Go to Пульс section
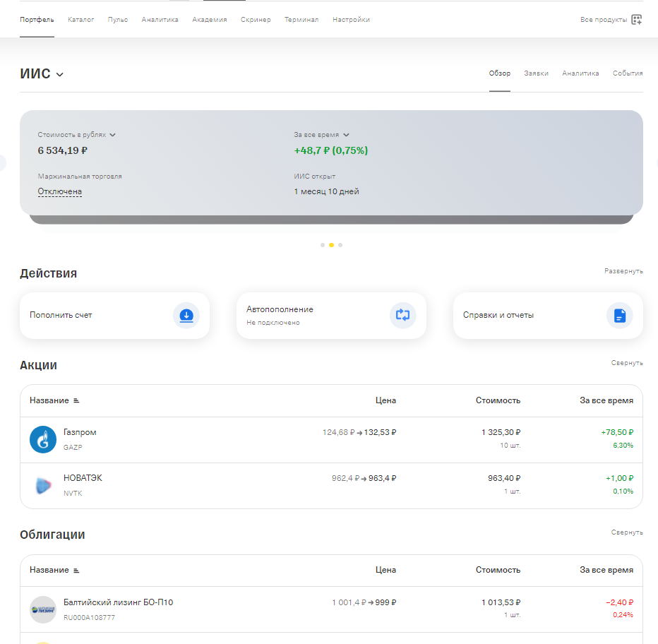The width and height of the screenshot is (658, 644). click(x=117, y=20)
